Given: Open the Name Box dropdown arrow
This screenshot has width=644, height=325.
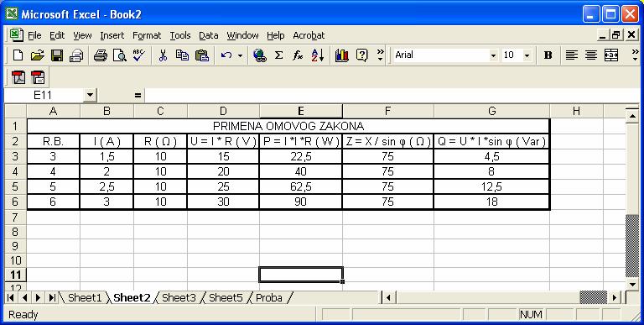Looking at the screenshot, I should coord(91,96).
